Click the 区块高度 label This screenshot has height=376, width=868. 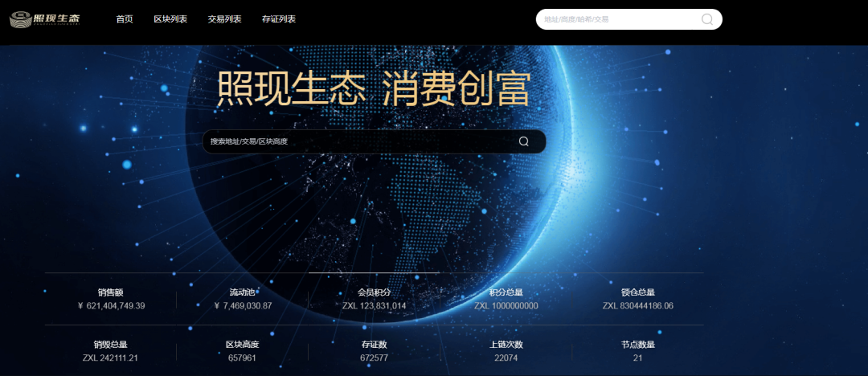click(x=243, y=345)
